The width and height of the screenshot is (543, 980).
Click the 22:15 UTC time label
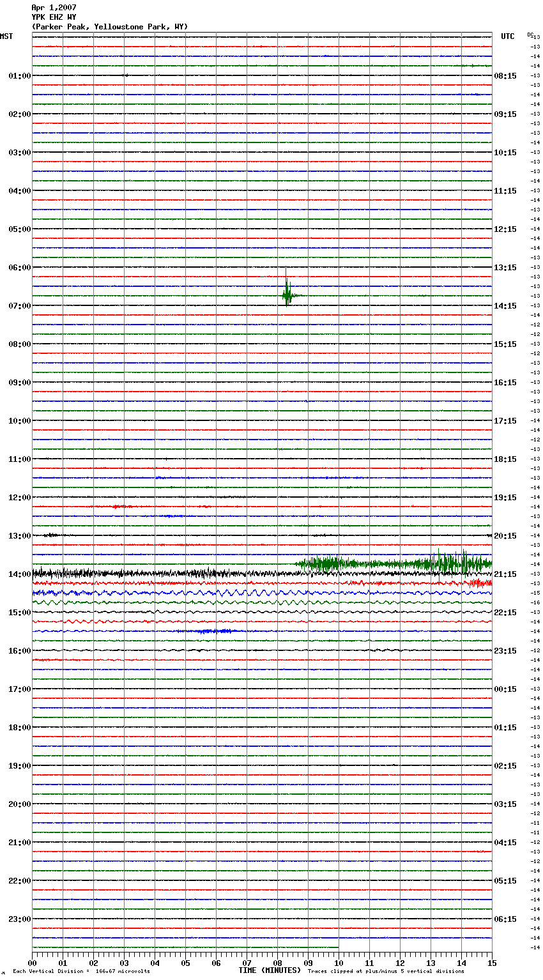coord(505,613)
